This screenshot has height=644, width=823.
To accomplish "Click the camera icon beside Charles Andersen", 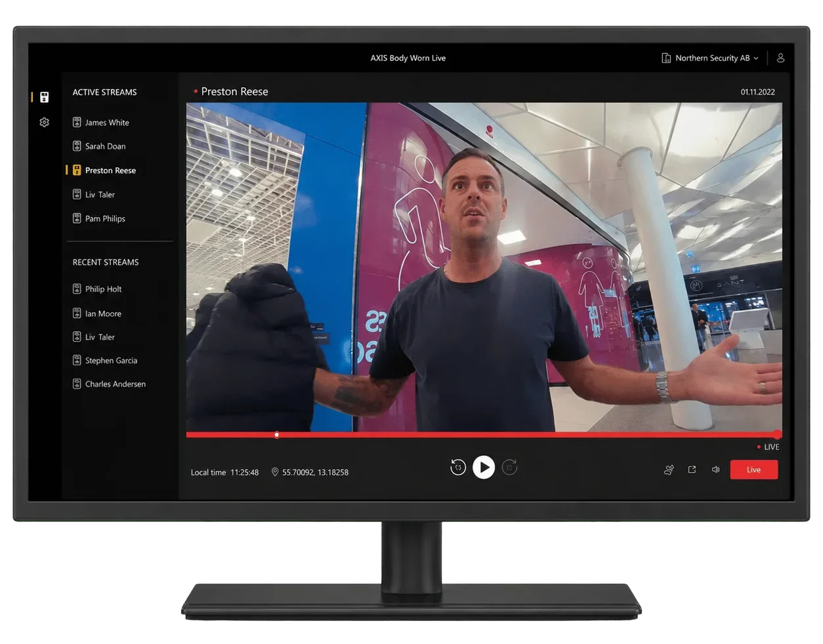I will click(77, 384).
